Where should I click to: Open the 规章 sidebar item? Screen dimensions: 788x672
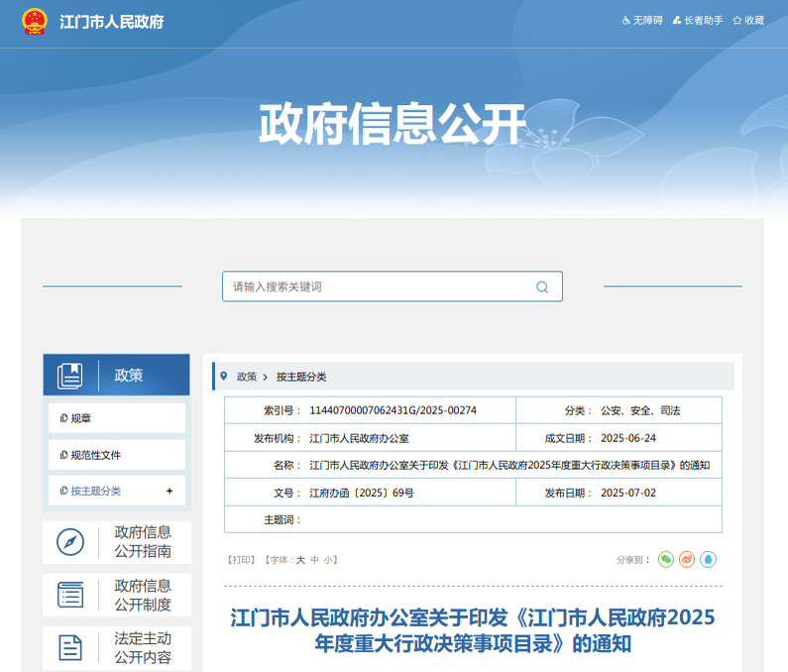point(81,418)
